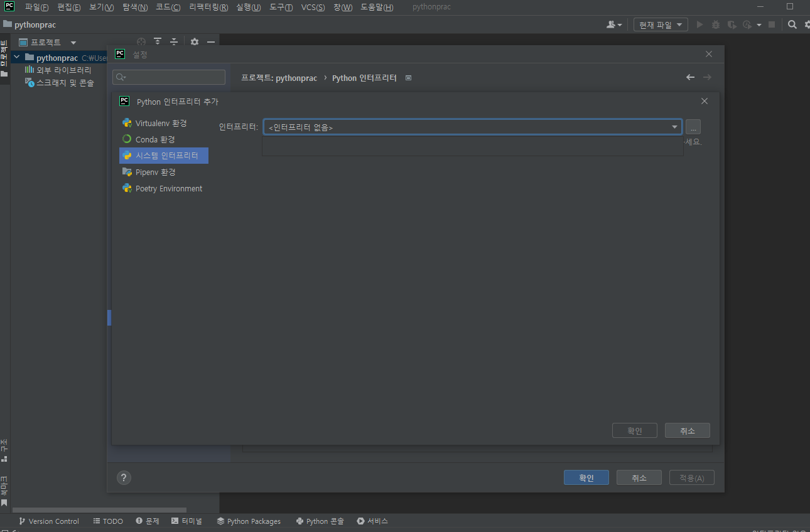Select 시스템 인터프리터 in the interpreter type list
The image size is (810, 532).
tap(163, 156)
